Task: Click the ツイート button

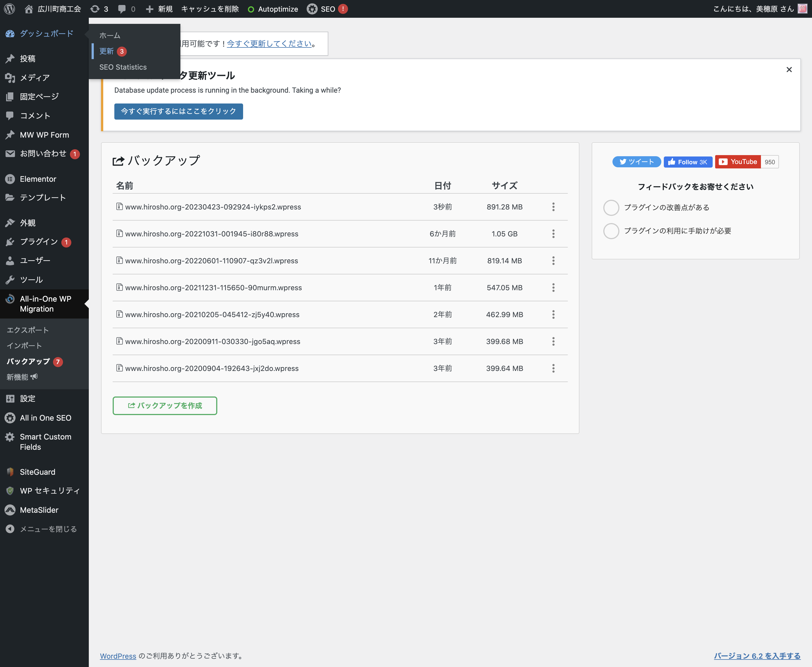Action: pos(637,162)
